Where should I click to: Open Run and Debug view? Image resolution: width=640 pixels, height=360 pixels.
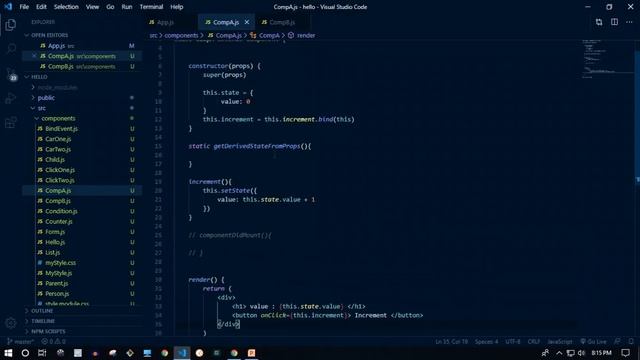point(11,98)
